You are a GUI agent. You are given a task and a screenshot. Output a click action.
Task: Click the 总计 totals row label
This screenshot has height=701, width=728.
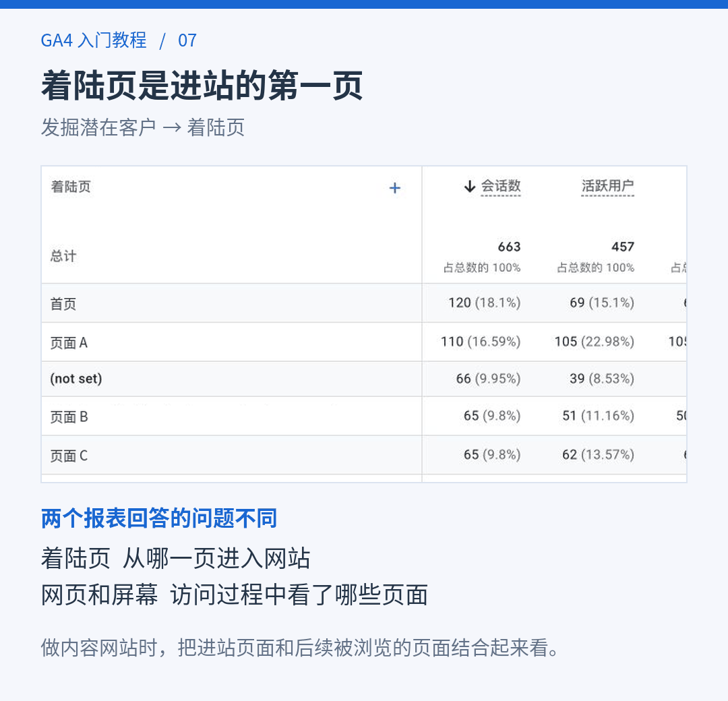(x=63, y=255)
